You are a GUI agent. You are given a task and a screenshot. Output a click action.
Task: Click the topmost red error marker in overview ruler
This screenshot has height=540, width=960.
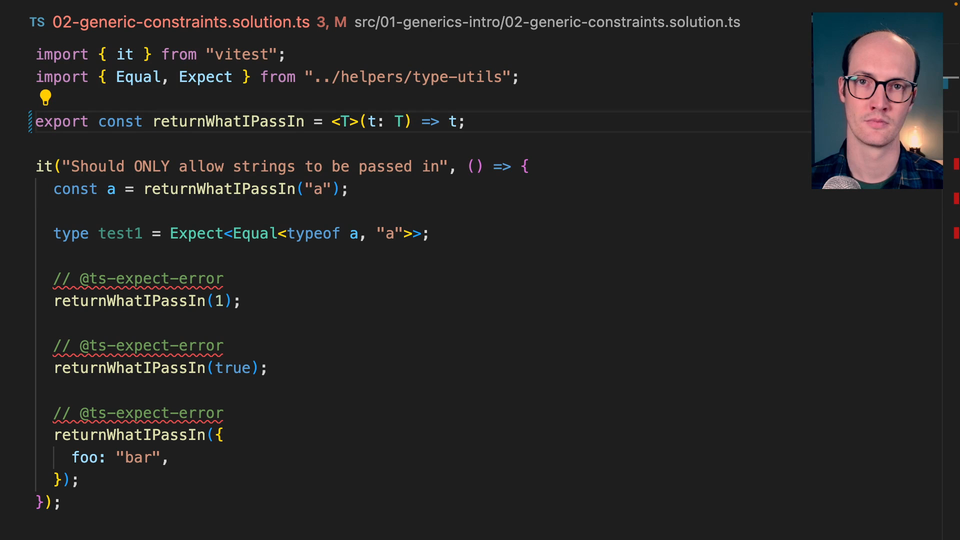(956, 164)
